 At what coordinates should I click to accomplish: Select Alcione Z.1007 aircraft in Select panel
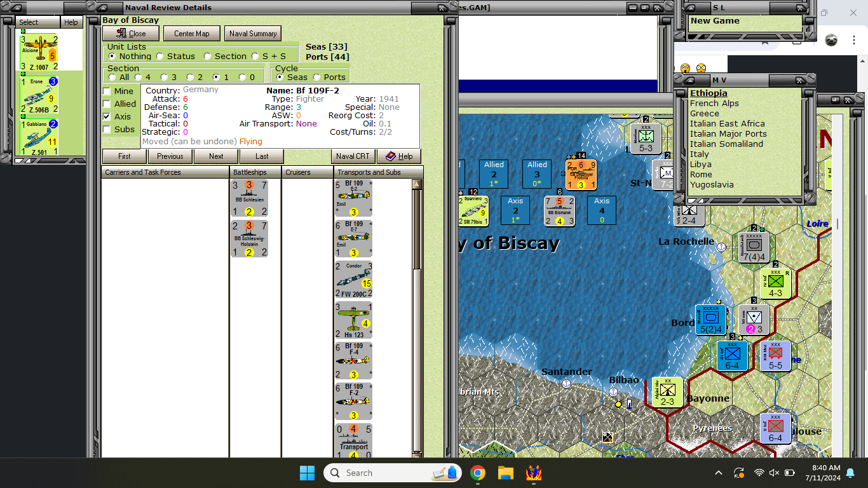[x=39, y=52]
